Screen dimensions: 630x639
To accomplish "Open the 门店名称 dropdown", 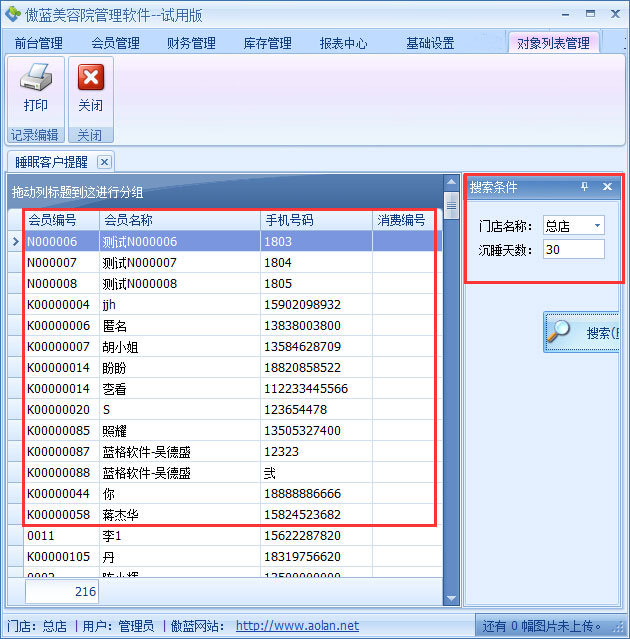I will coord(597,225).
